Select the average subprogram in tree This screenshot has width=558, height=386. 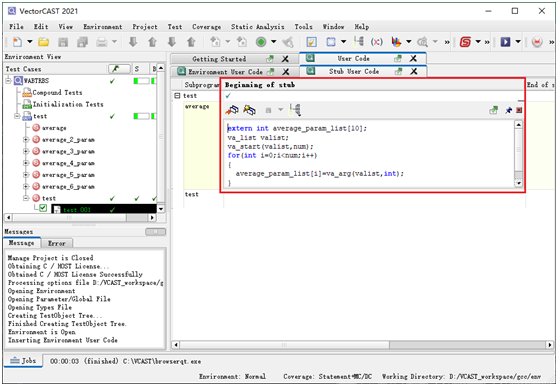click(x=54, y=128)
